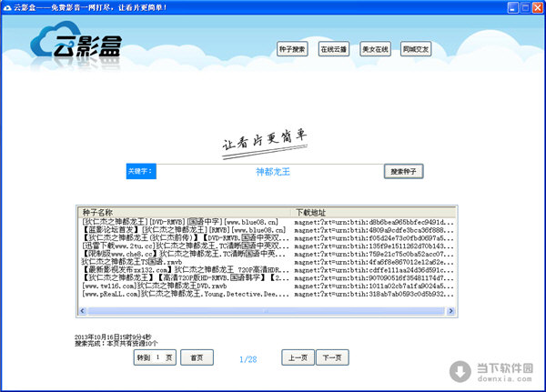Minimize the 云影盒 window
The height and width of the screenshot is (392, 546).
click(x=512, y=7)
